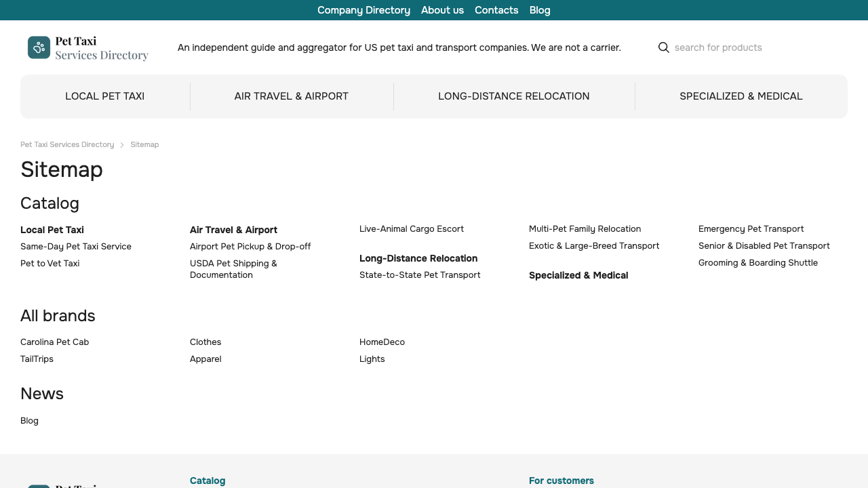Open the LOCAL PET TAXI nav category
This screenshot has height=488, width=868.
[x=105, y=96]
